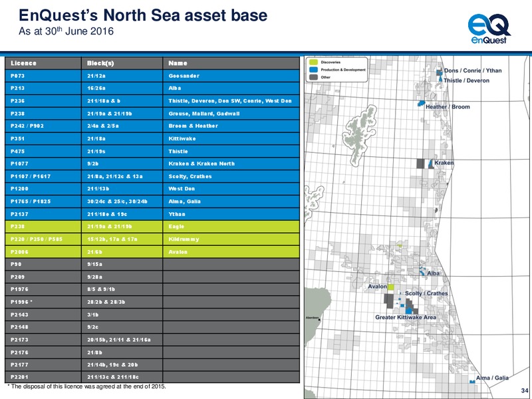The height and width of the screenshot is (399, 532).
Task: Select licence cell P2148
Action: (x=43, y=327)
